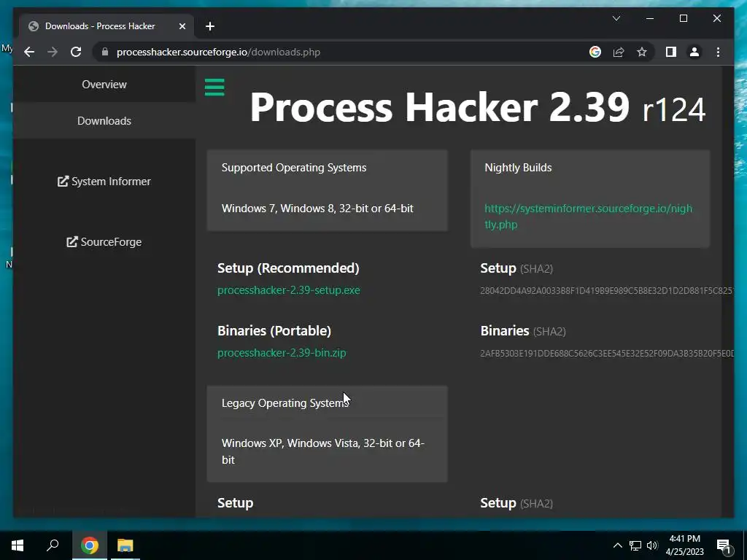This screenshot has width=747, height=560.
Task: Open a new tab with plus button
Action: pyautogui.click(x=210, y=26)
